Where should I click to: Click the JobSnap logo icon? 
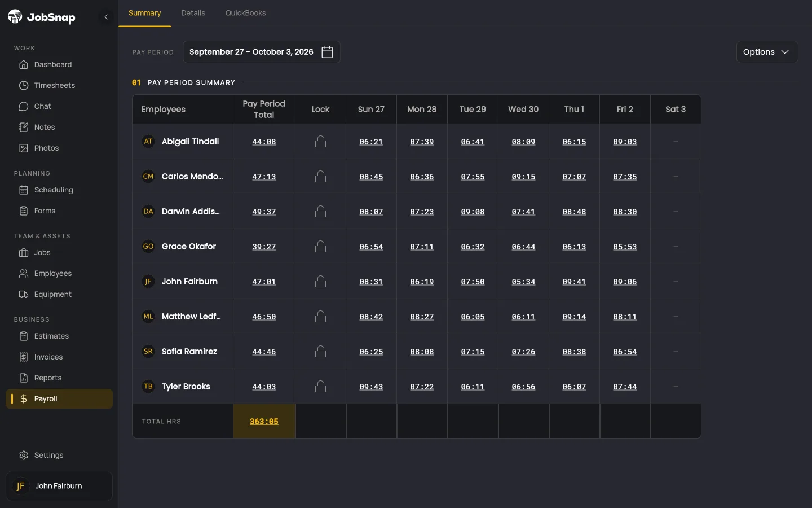click(15, 17)
